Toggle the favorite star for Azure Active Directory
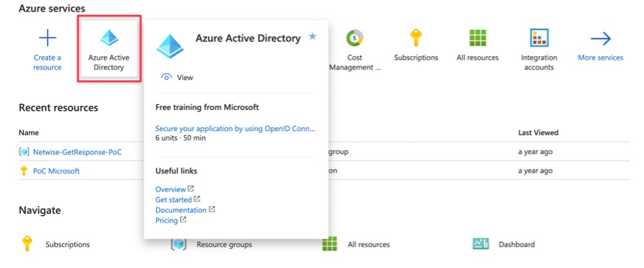Viewport: 644px width, 268px height. click(x=313, y=36)
